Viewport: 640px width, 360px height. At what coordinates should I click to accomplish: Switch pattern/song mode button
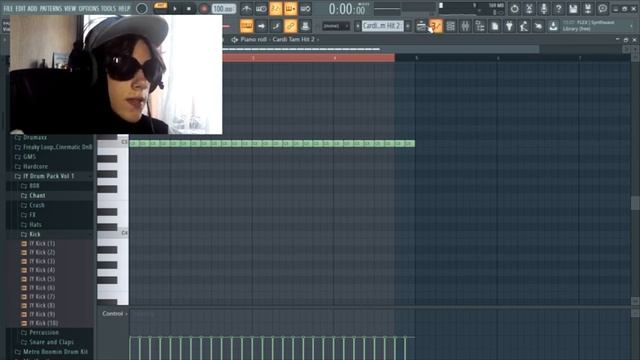[160, 7]
